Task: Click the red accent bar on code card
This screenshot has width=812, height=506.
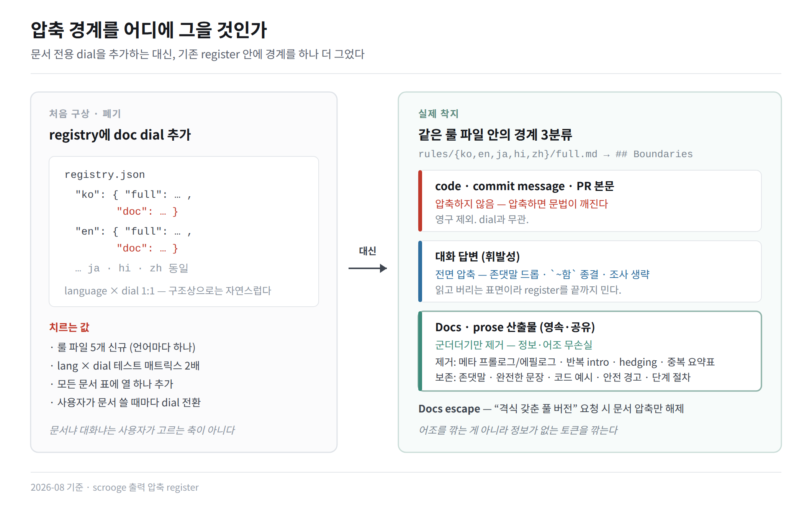Action: pyautogui.click(x=420, y=201)
